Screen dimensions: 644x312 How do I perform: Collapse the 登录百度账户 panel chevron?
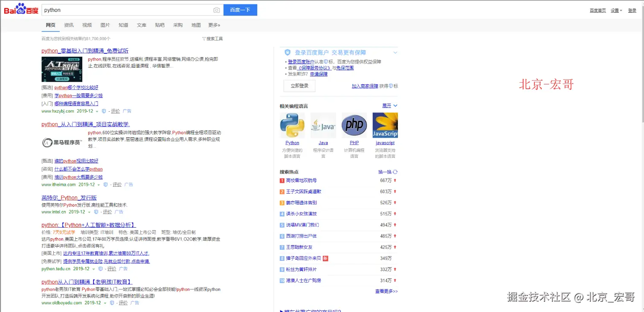tap(395, 52)
